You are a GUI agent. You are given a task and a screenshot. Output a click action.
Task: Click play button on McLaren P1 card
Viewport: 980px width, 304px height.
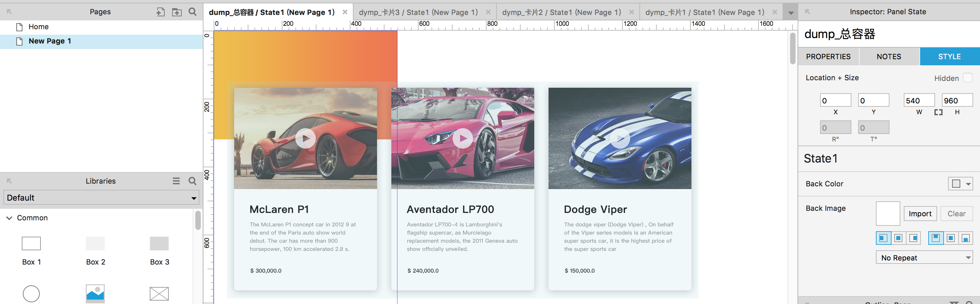[306, 139]
